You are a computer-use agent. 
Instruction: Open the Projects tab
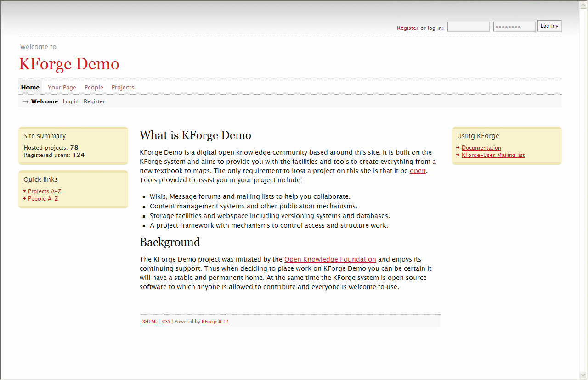[123, 87]
